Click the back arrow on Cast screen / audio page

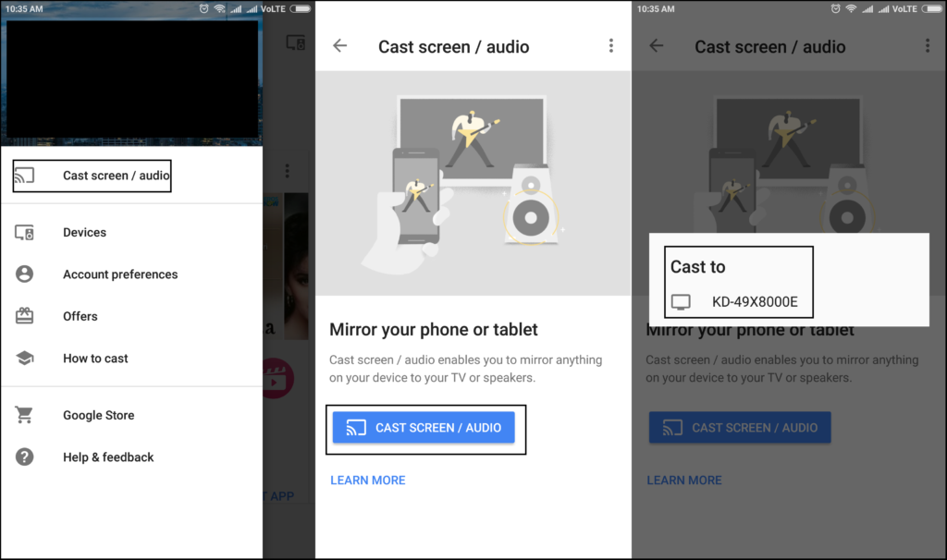[x=340, y=45]
